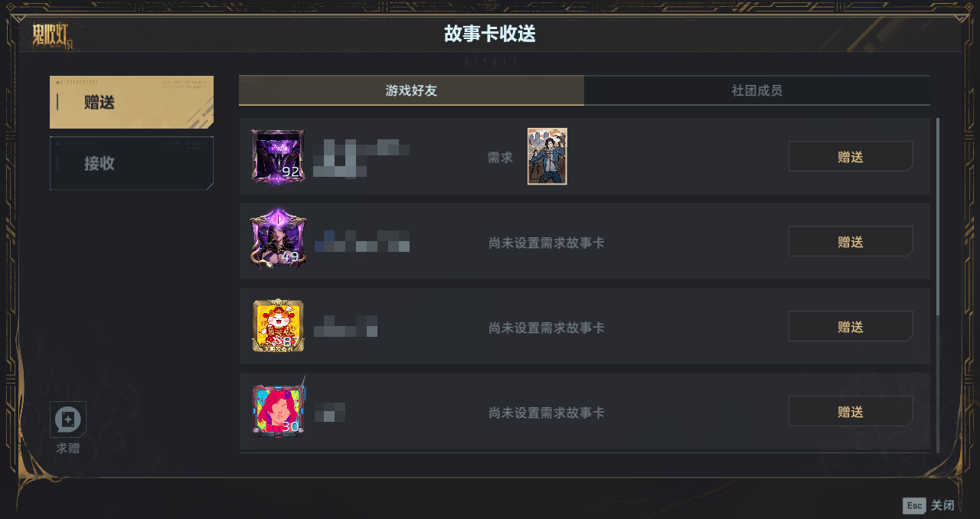The image size is (980, 519).
Task: View the requested story card thumbnail
Action: (x=547, y=156)
